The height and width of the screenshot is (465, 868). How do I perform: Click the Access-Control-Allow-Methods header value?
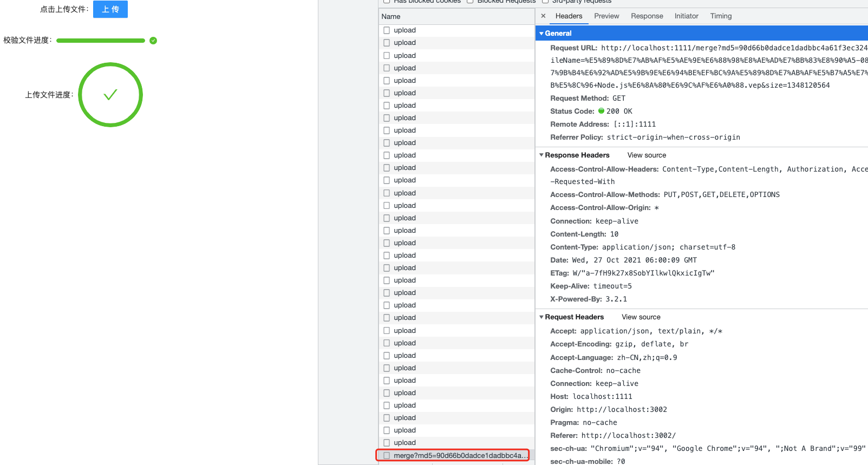(x=722, y=194)
